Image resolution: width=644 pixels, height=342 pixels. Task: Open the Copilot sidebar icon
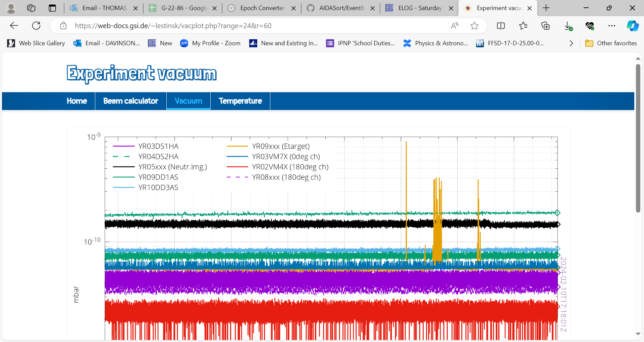click(633, 25)
